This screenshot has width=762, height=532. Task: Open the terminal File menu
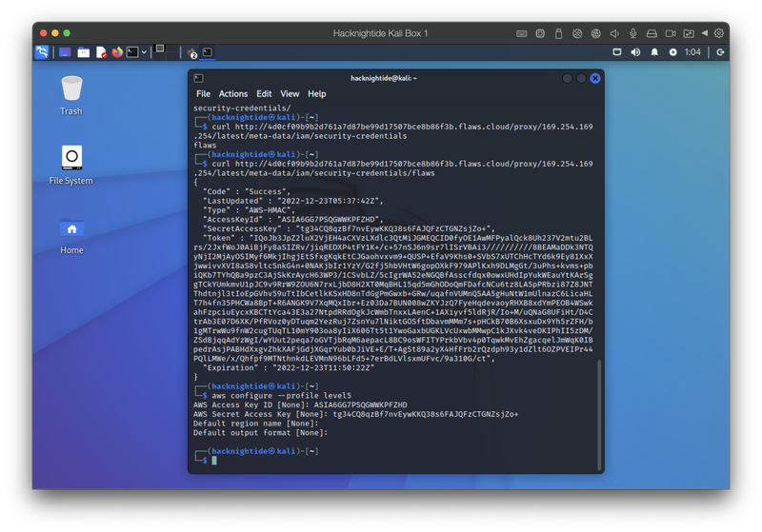pyautogui.click(x=203, y=94)
